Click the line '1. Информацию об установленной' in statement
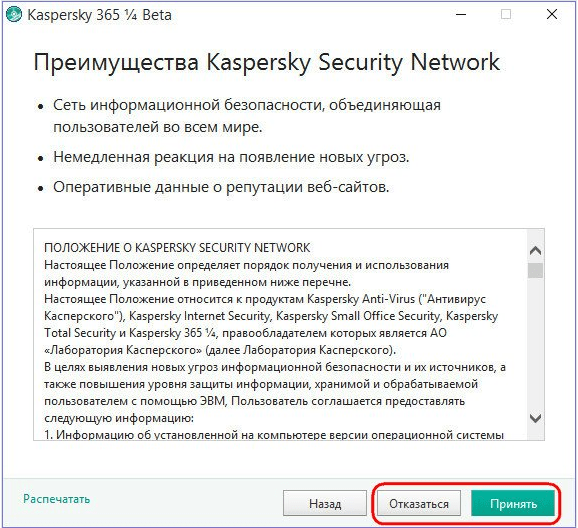 click(x=274, y=434)
